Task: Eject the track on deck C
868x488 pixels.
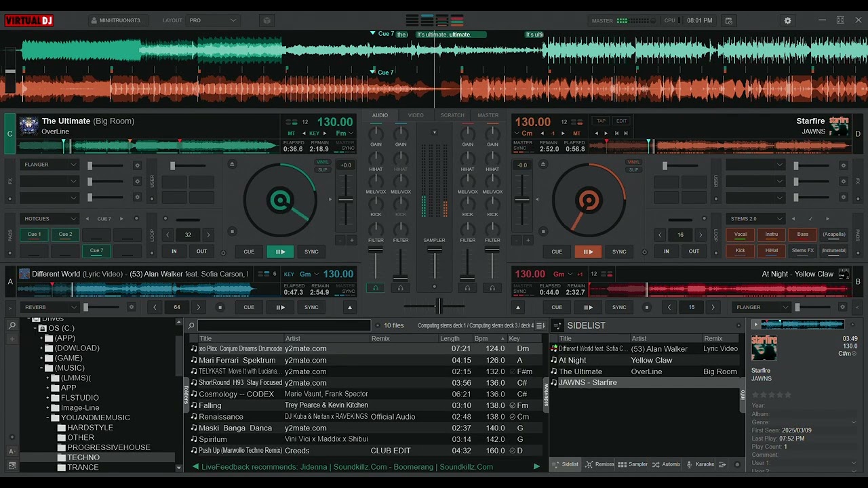Action: click(x=232, y=164)
